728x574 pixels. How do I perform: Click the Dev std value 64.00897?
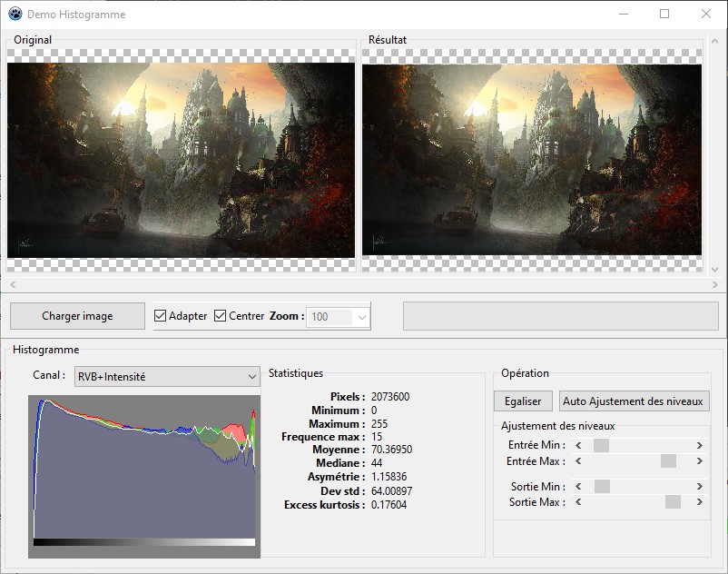pos(391,490)
